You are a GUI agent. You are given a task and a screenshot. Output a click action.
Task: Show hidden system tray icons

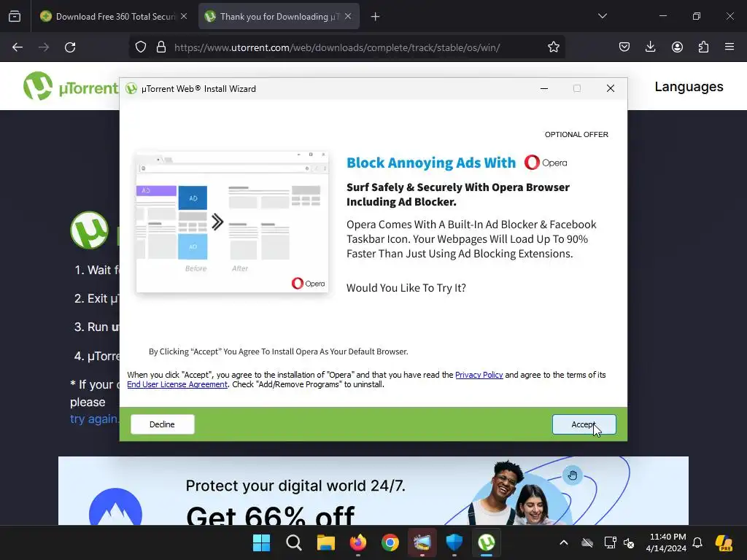(x=564, y=542)
